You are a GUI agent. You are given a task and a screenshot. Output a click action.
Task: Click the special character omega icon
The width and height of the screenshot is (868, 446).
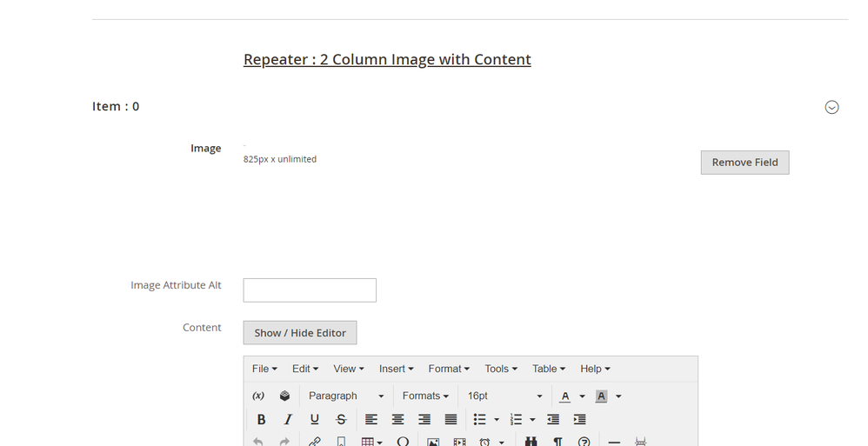pos(403,442)
